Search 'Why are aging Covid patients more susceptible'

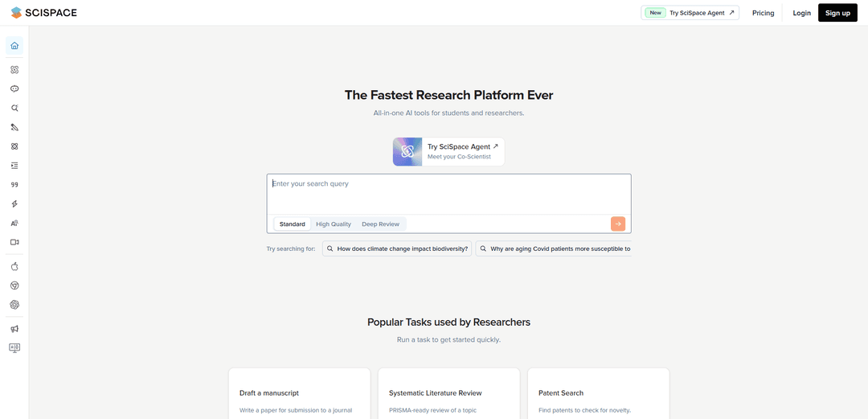553,249
